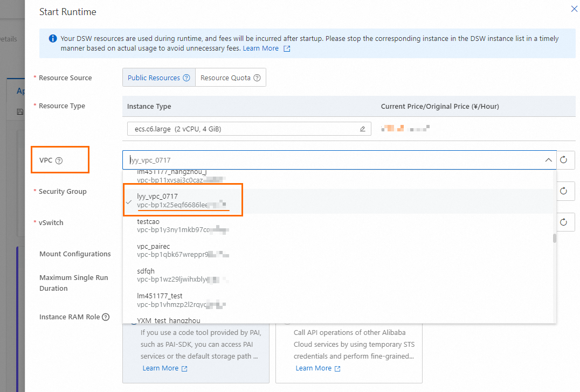Open Learn More under the PAI-SDK description
This screenshot has height=392, width=580.
[x=161, y=368]
